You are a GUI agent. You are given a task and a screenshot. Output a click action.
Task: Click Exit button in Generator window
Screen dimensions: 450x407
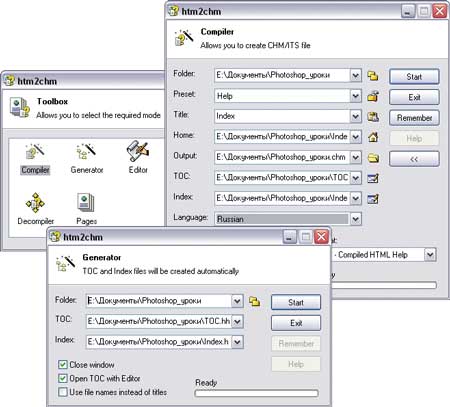tap(296, 323)
